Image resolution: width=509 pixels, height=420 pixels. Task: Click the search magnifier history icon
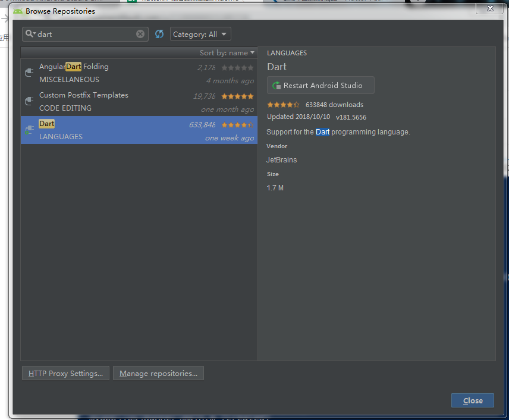[x=30, y=34]
